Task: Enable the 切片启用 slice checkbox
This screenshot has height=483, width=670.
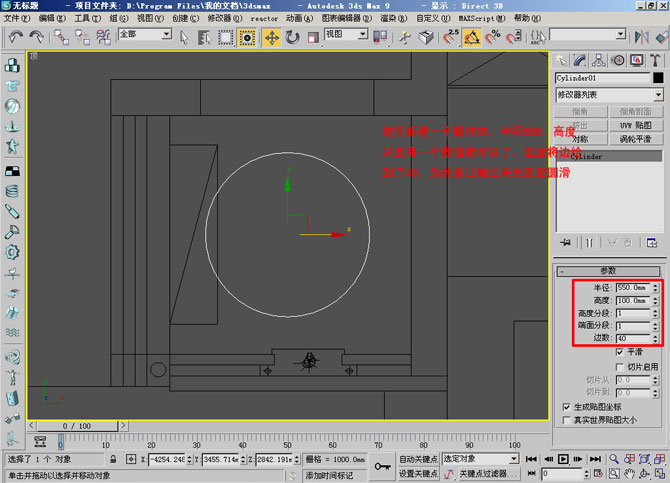Action: tap(620, 367)
